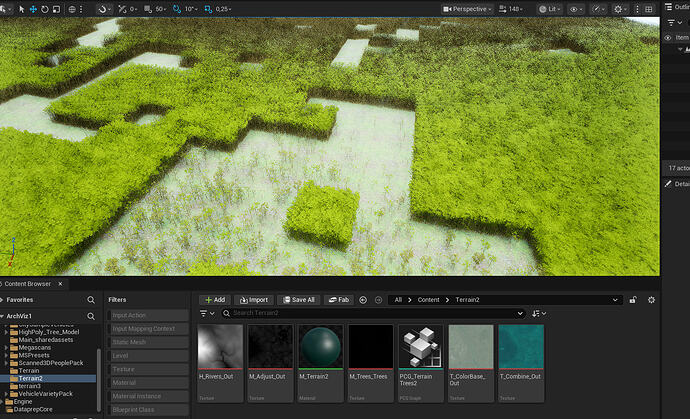The image size is (690, 419).
Task: Click the Import button
Action: tap(254, 300)
